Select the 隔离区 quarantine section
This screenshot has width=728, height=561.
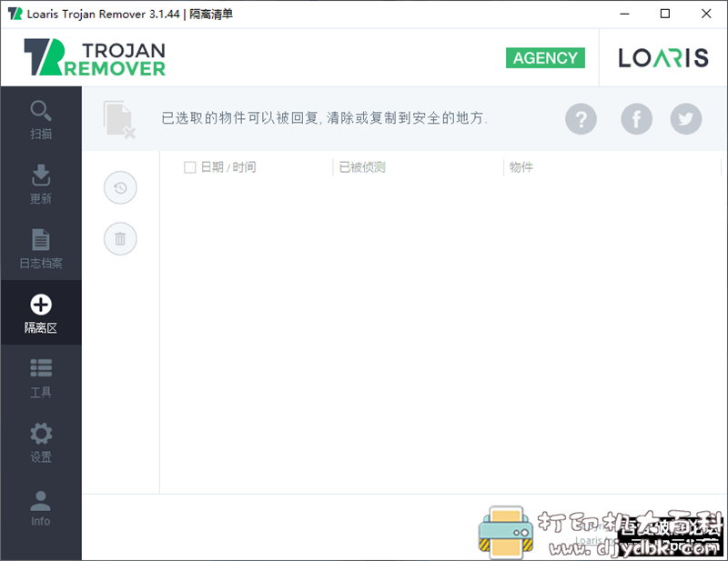pyautogui.click(x=41, y=313)
